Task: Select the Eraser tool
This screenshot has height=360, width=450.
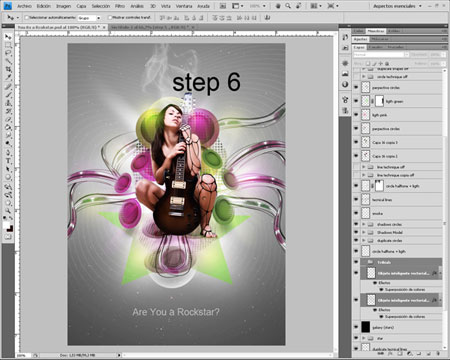Action: pyautogui.click(x=8, y=119)
